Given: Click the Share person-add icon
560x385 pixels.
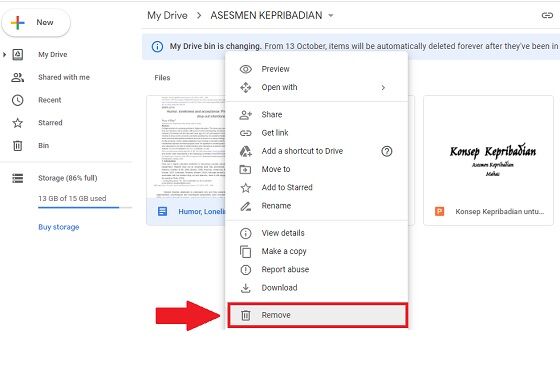Looking at the screenshot, I should click(x=246, y=115).
